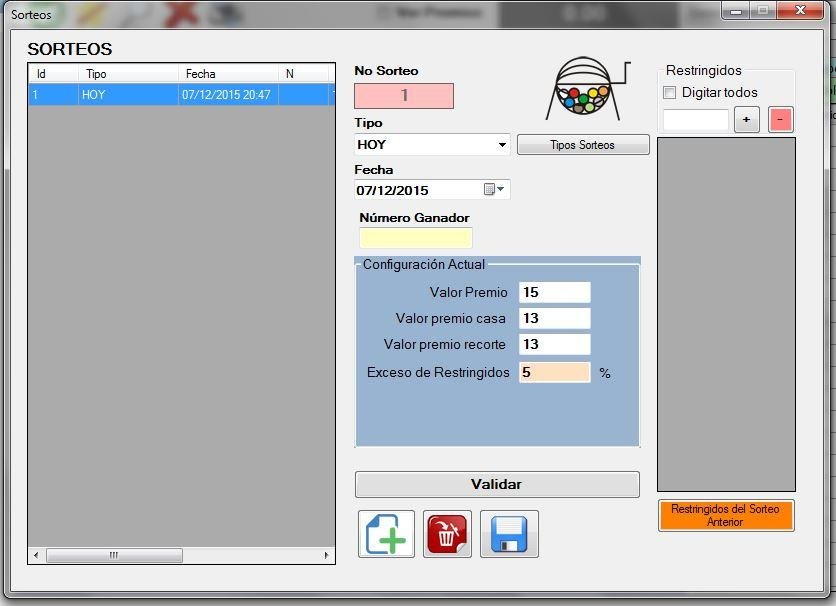Click the blue floppy disk save icon
836x606 pixels.
pyautogui.click(x=509, y=534)
